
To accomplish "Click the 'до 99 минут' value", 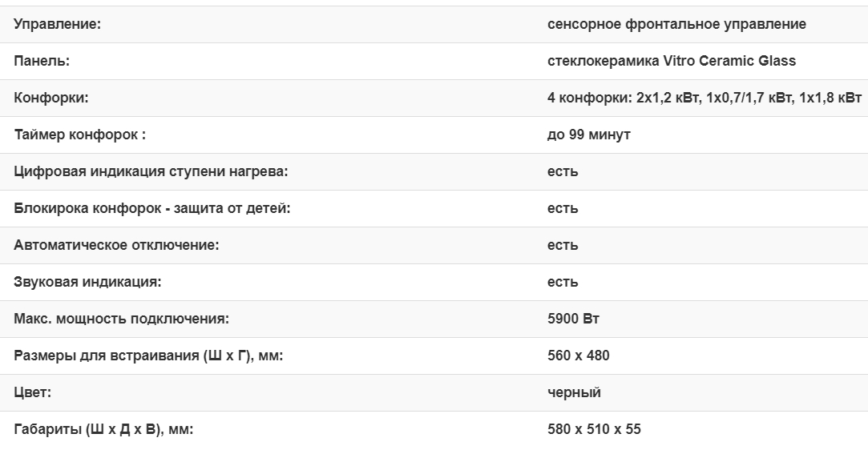I will [588, 135].
